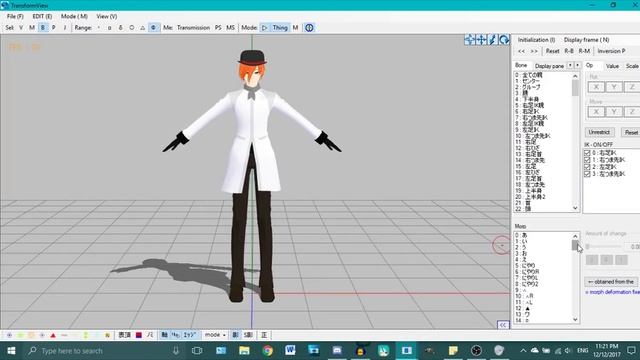Toggle V selection in Sel toolbar
640x360 pixels.
21,28
